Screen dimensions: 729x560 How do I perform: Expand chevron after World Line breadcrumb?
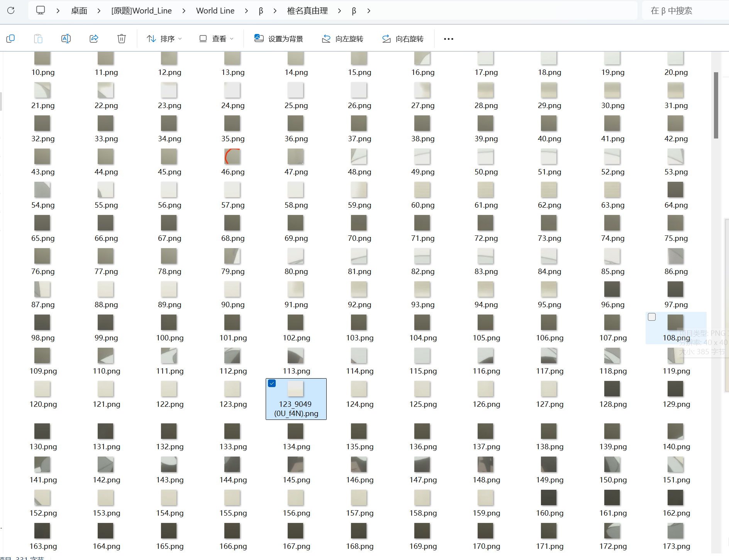[246, 11]
